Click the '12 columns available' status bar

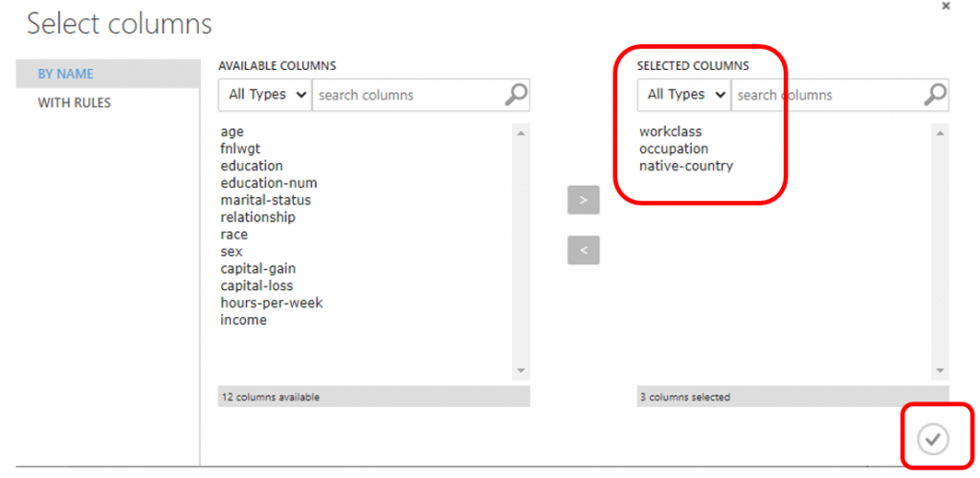[374, 397]
